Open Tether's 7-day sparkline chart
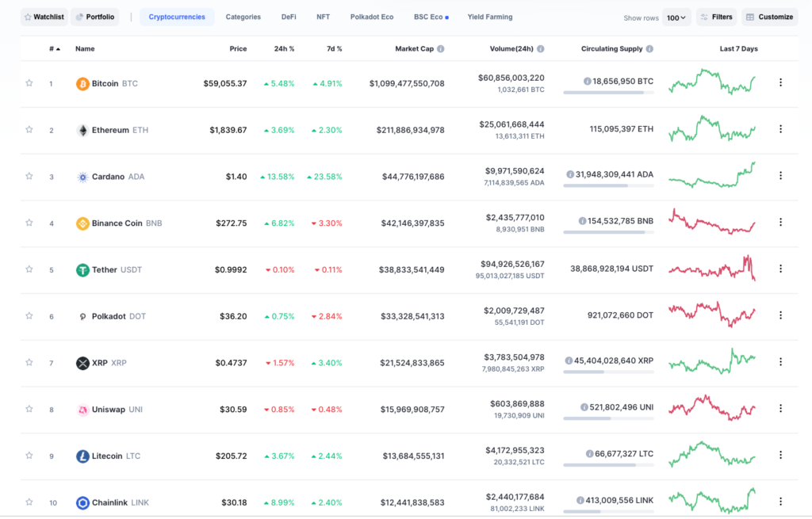The height and width of the screenshot is (519, 812). [x=712, y=268]
